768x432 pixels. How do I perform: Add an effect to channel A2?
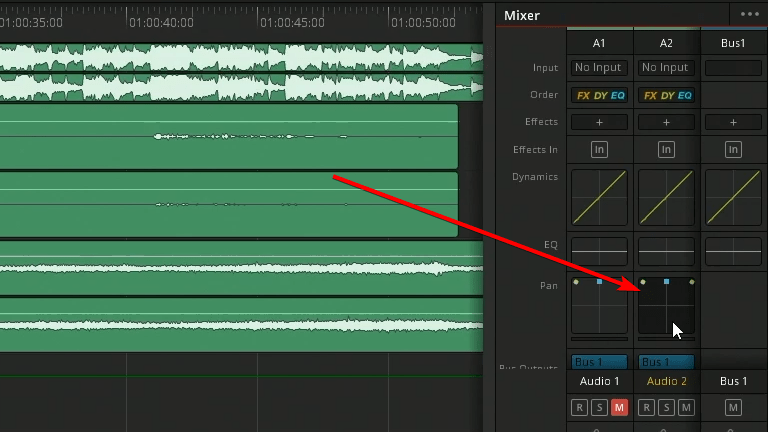click(666, 122)
